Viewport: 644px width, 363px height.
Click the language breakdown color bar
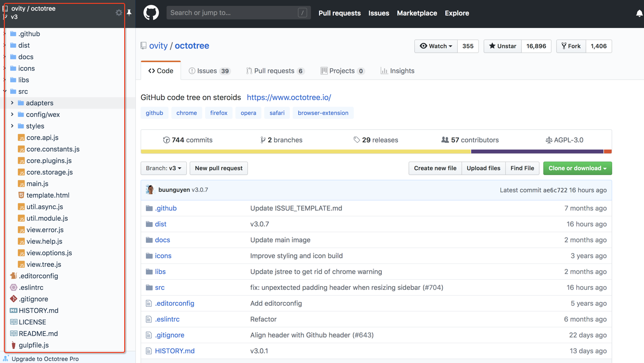[376, 151]
